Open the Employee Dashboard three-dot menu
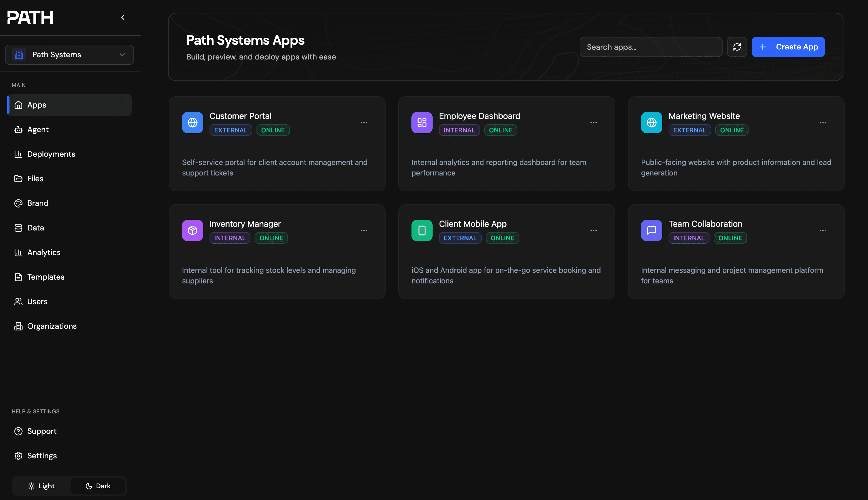 (x=593, y=123)
